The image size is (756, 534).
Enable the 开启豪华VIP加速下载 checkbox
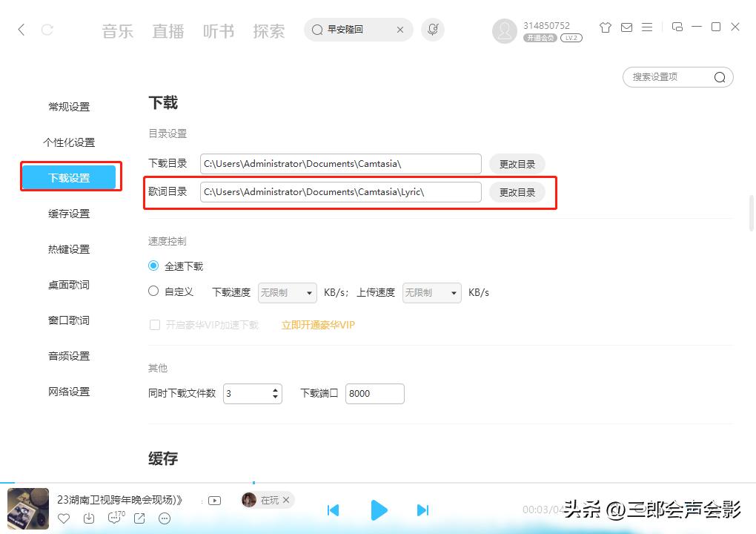tap(153, 325)
